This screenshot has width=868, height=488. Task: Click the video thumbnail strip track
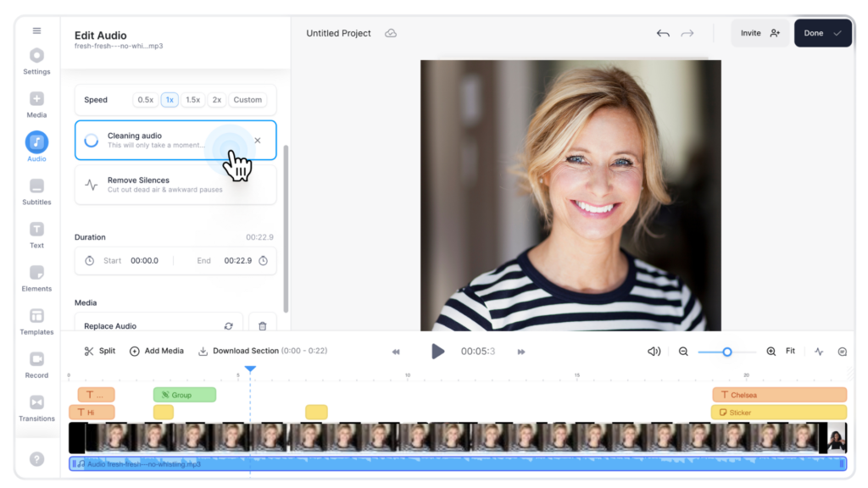pos(458,438)
